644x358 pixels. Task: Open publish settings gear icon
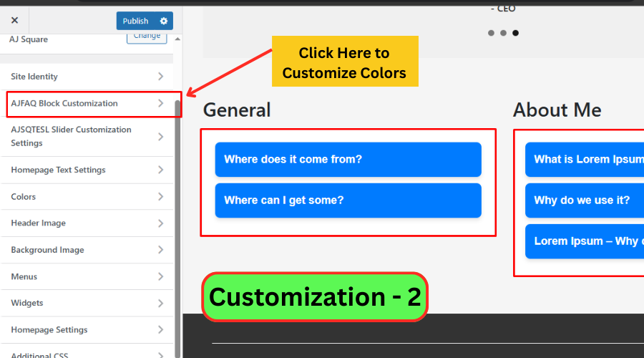click(x=164, y=21)
